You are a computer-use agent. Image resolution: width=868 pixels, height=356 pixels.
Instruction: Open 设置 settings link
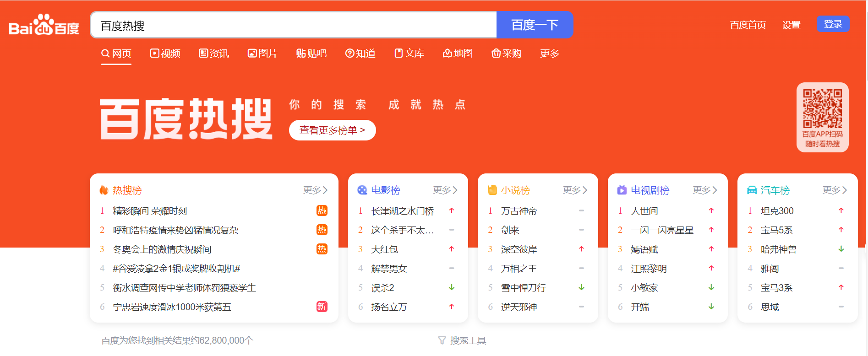[x=792, y=25]
